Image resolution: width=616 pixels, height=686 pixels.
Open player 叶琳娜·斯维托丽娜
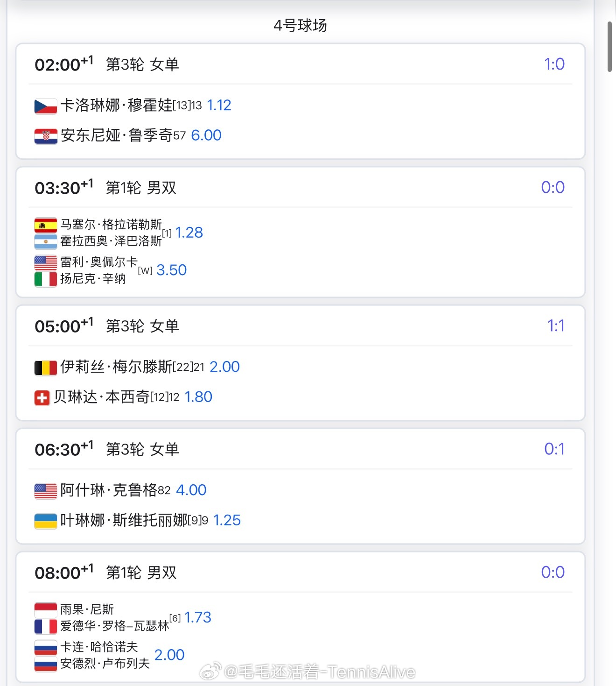124,520
